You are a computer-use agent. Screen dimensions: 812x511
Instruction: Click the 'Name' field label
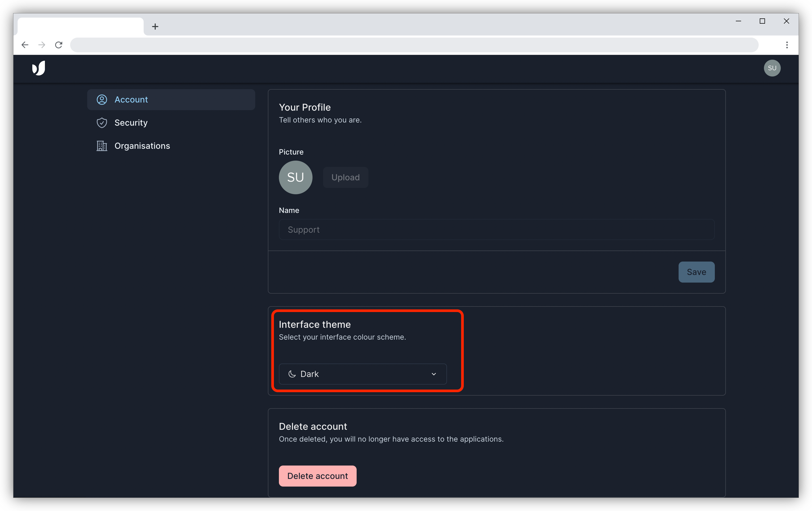pyautogui.click(x=289, y=210)
